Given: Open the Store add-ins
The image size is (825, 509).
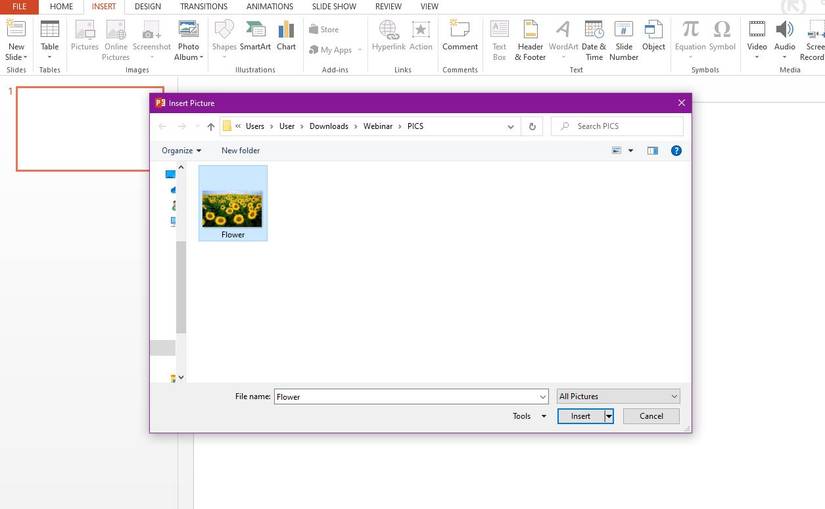Looking at the screenshot, I should pos(324,29).
